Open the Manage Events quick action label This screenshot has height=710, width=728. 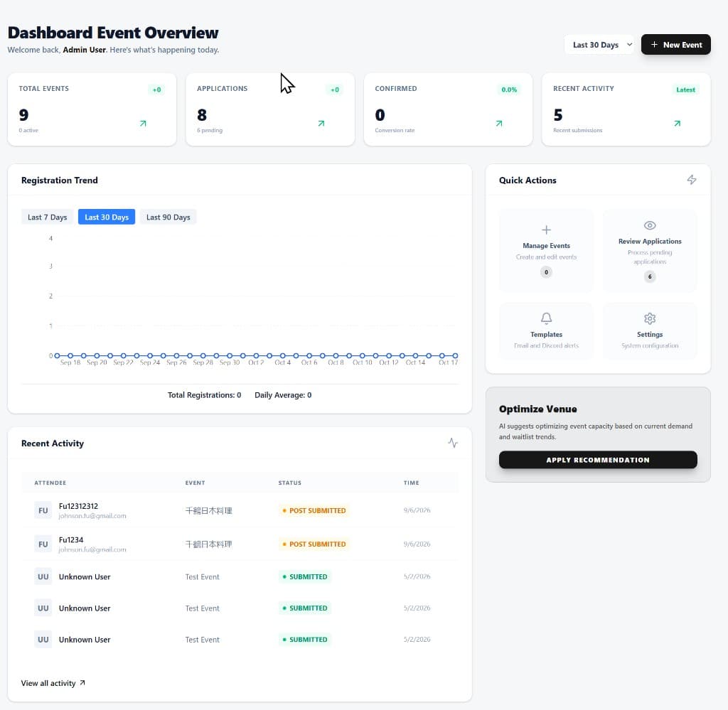pyautogui.click(x=547, y=245)
